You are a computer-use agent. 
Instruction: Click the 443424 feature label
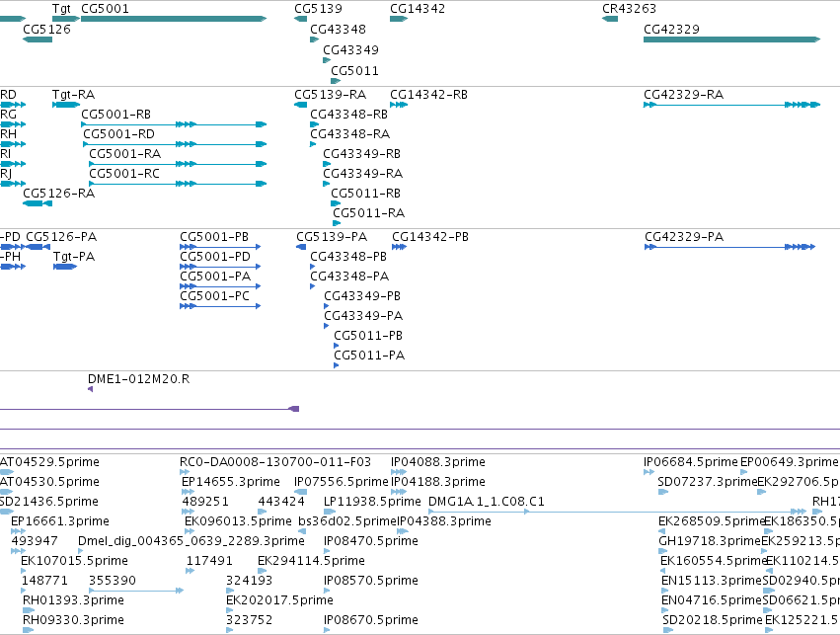(x=281, y=502)
